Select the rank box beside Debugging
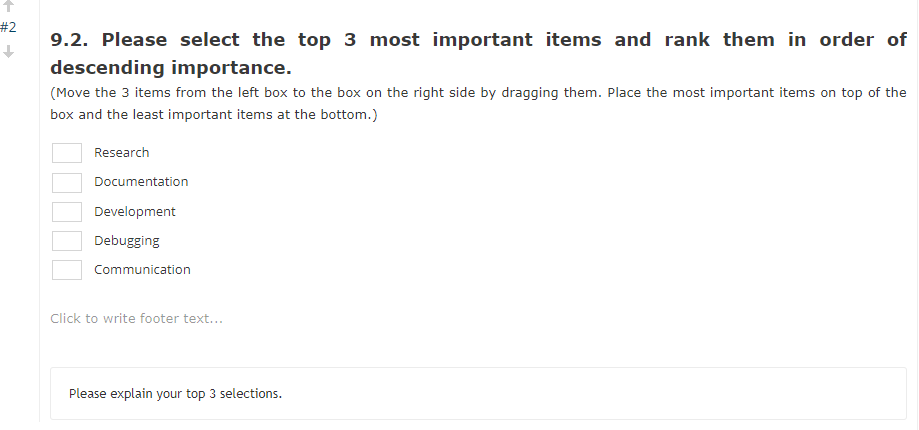Image resolution: width=919 pixels, height=430 pixels. point(67,241)
